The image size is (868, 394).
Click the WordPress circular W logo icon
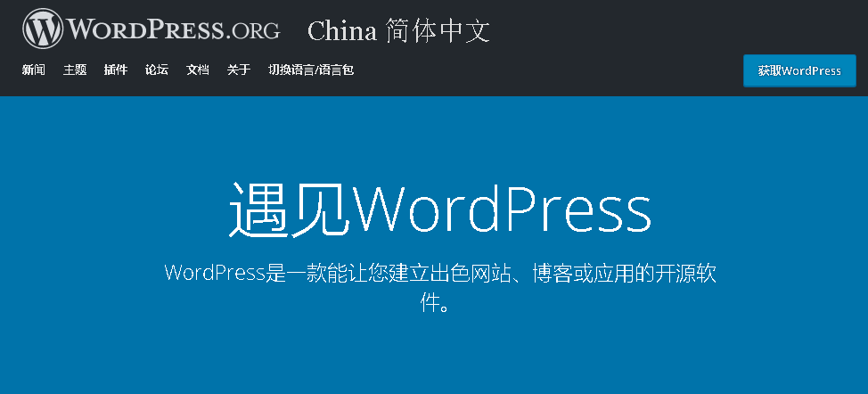tap(43, 29)
